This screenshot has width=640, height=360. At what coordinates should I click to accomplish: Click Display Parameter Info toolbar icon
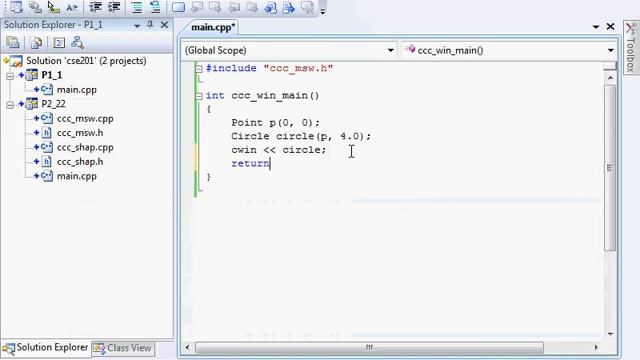[35, 7]
